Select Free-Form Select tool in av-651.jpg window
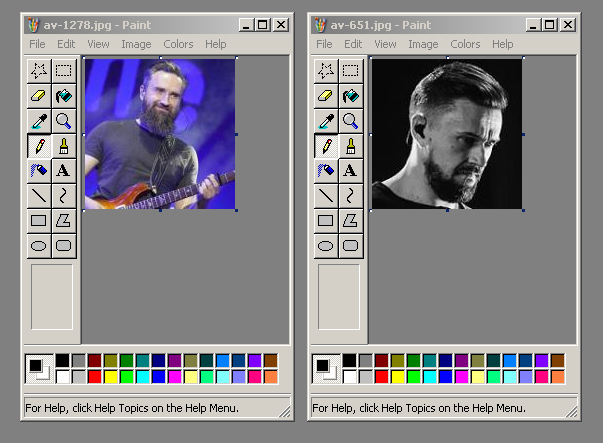This screenshot has width=603, height=443. click(326, 71)
